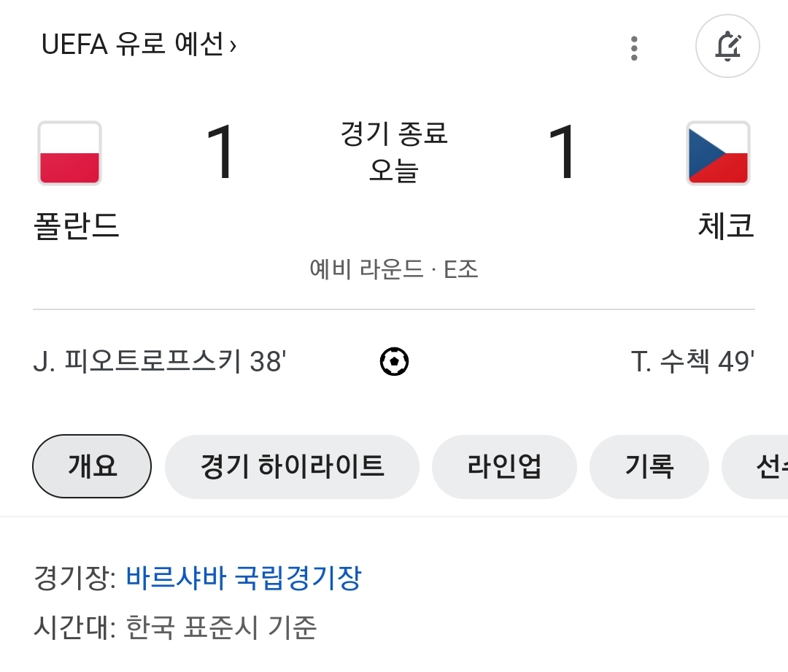Screen dimensions: 788x672
Task: Click goal scorer J. 피오트로프스키 38'
Action: point(159,361)
